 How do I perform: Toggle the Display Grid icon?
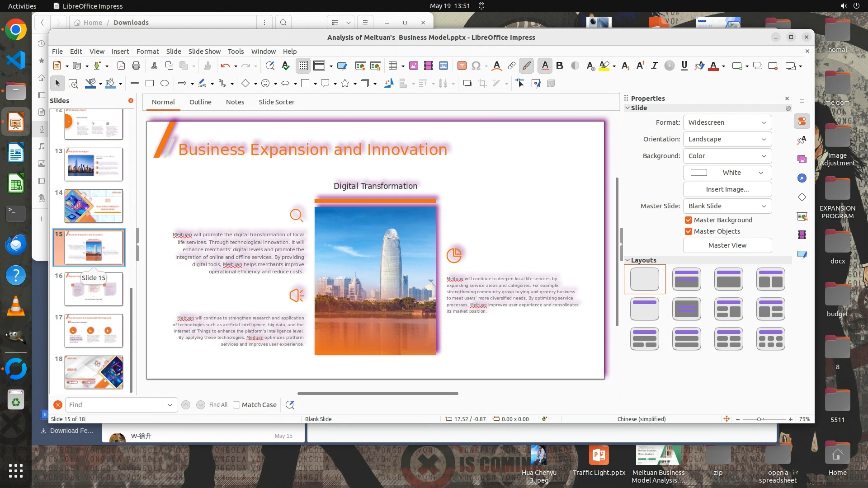[303, 66]
